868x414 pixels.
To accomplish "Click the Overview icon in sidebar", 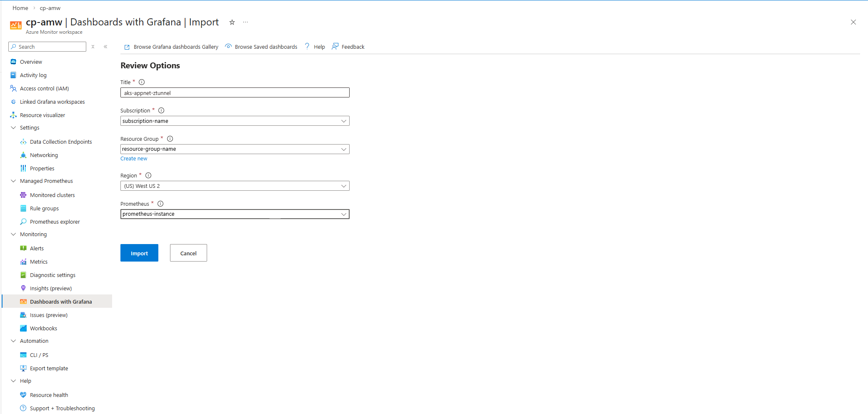I will click(13, 62).
